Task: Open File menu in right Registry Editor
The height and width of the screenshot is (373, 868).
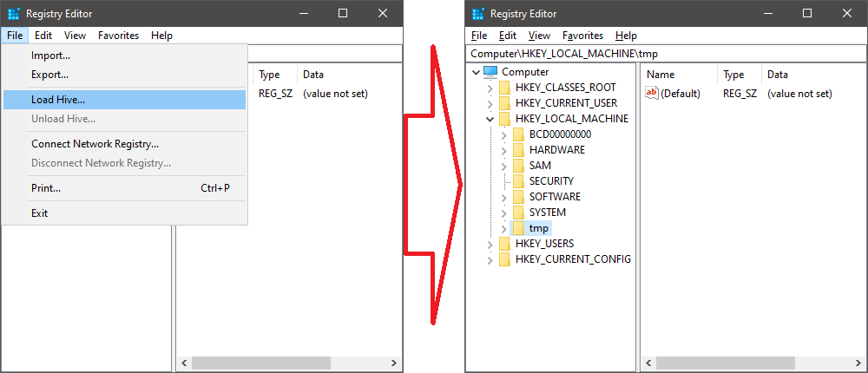Action: 479,36
